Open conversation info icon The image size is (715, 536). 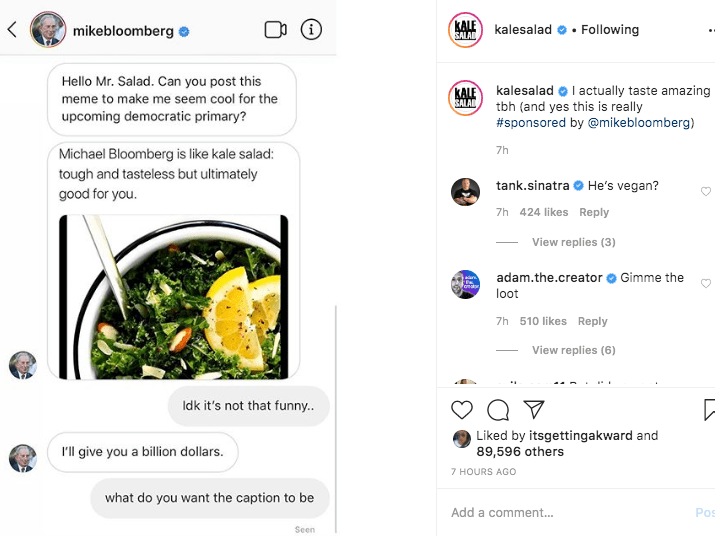pyautogui.click(x=311, y=30)
